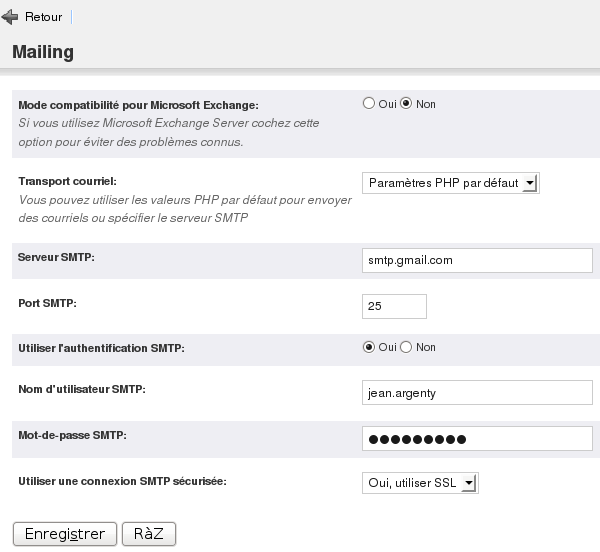The height and width of the screenshot is (552, 600).
Task: Click the Serveur SMTP input field
Action: coord(477,259)
